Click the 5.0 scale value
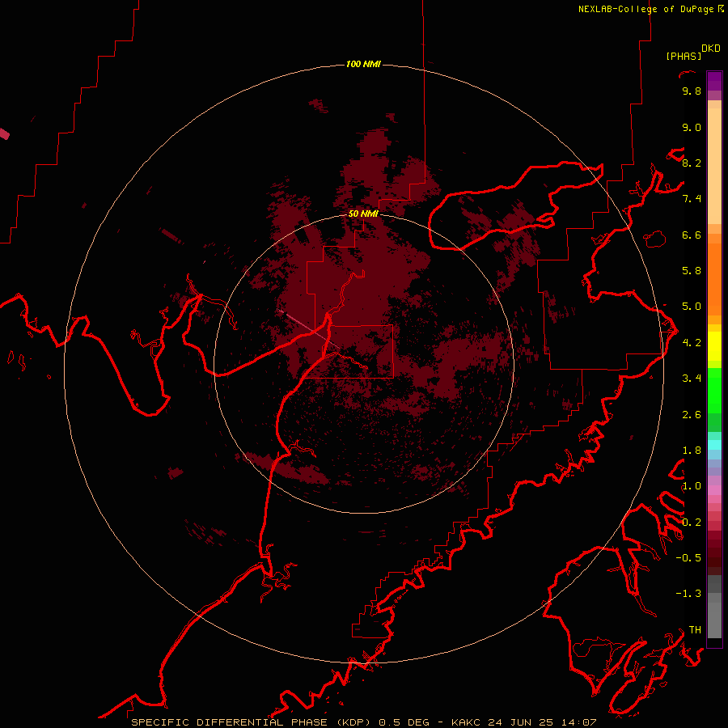The width and height of the screenshot is (728, 728). (x=692, y=307)
